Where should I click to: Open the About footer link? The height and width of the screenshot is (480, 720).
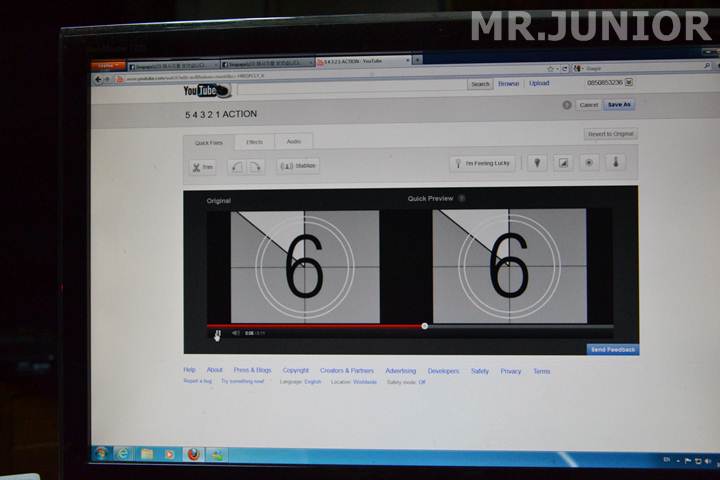(214, 370)
